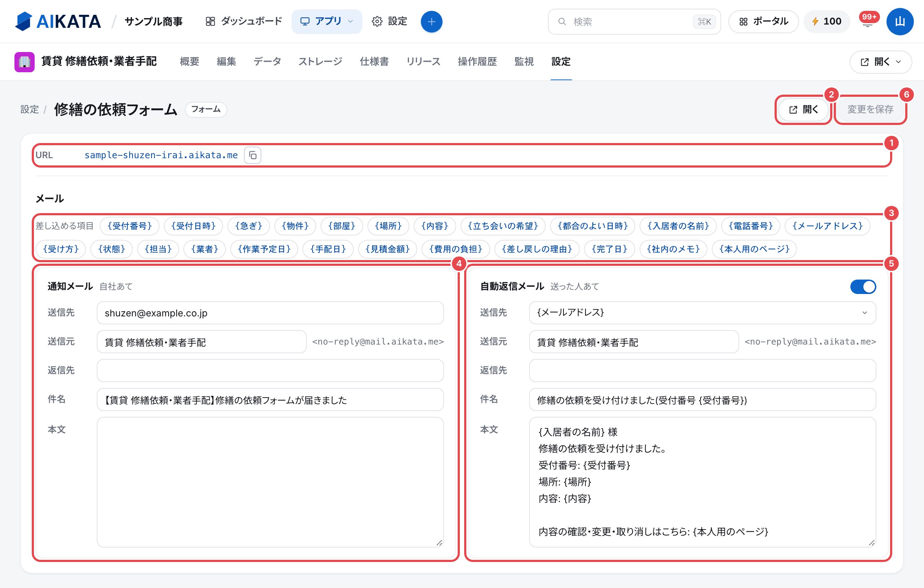Insert the {立ち会いの希望} chip

(503, 226)
